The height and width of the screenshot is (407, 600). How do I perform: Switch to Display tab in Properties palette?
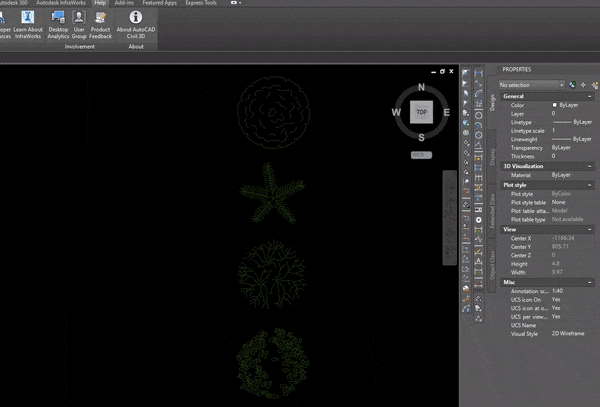[492, 157]
